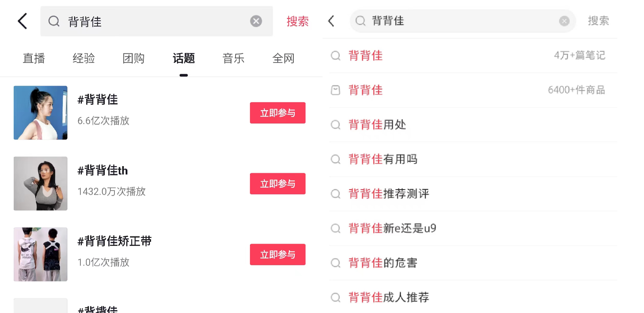644x313 pixels.
Task: Open the #背背佳th topic thumbnail
Action: click(40, 184)
